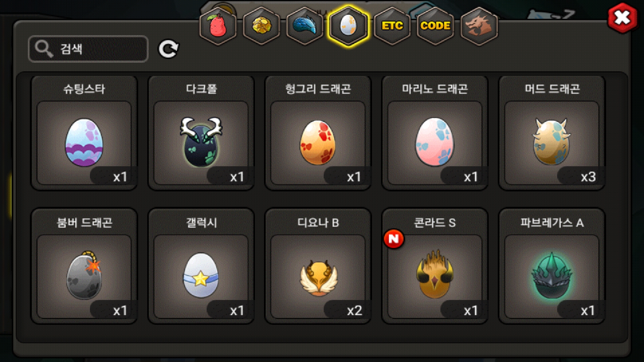Viewport: 644px width, 362px height.
Task: Select the 슈팅스타 egg
Action: point(84,133)
